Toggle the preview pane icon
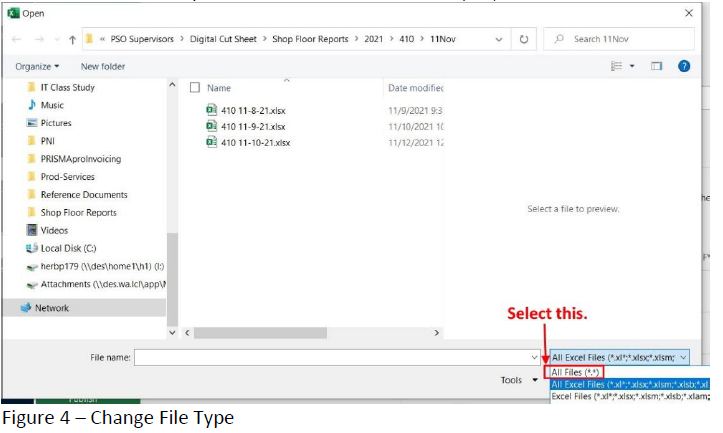The image size is (723, 433). click(657, 66)
